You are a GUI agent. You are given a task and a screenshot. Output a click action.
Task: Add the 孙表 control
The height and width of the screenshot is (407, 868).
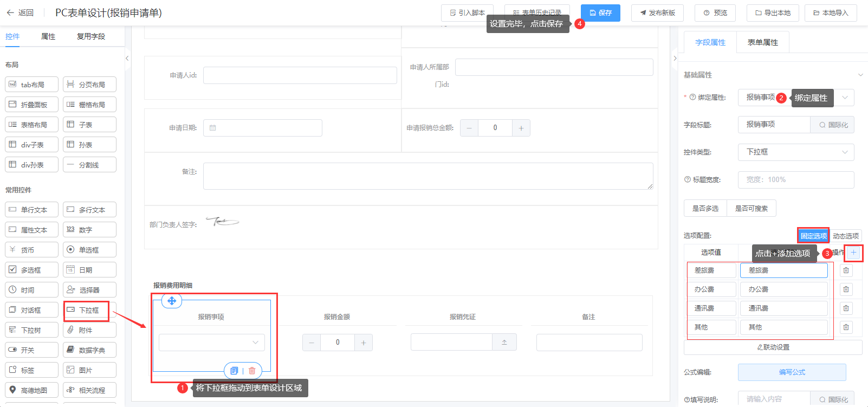(89, 145)
